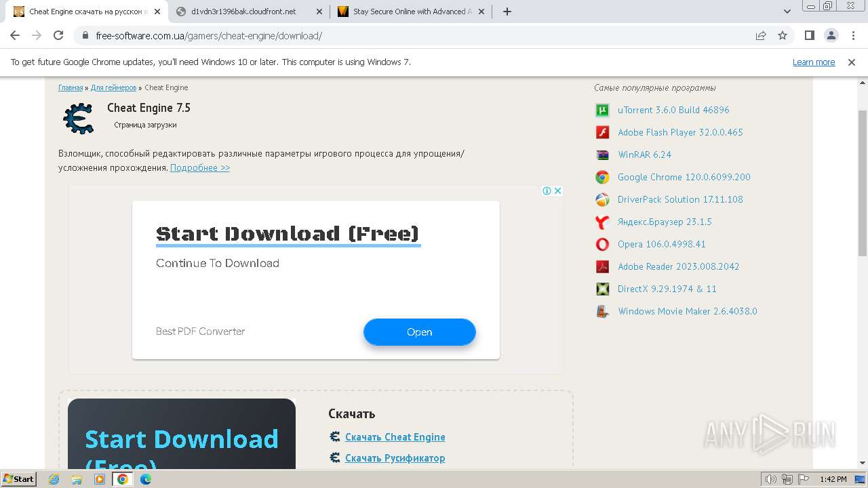Click Start Download (Free) ad headline
Viewport: 868px width, 488px height.
coord(288,234)
